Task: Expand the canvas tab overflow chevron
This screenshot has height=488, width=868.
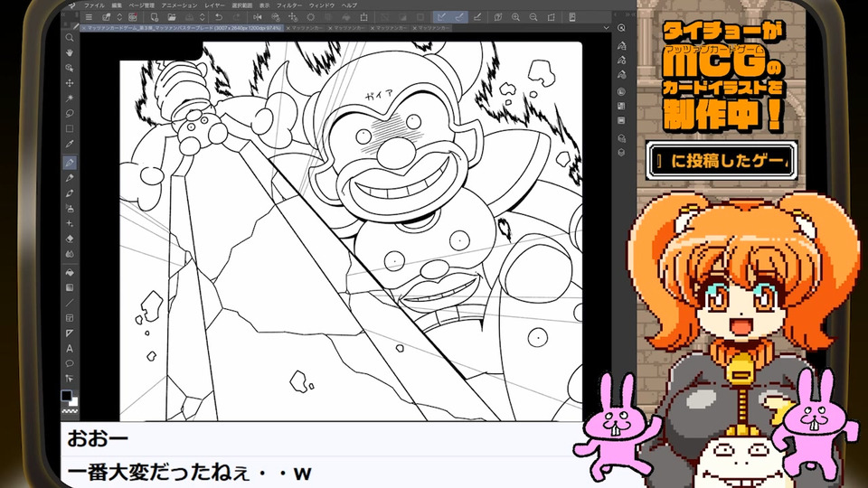Action: tap(606, 28)
